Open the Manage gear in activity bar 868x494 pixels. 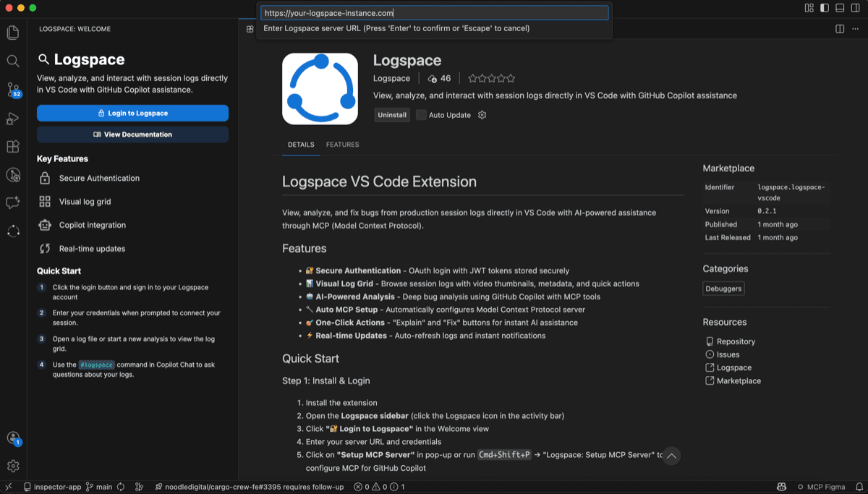[13, 467]
